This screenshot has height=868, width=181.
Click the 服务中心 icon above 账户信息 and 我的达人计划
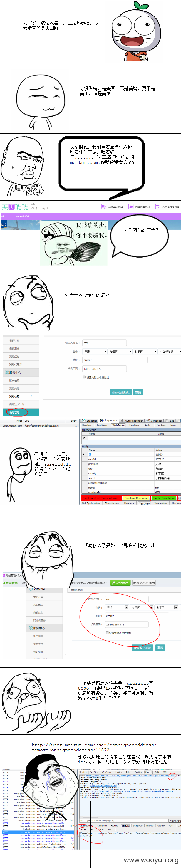(x=7, y=372)
